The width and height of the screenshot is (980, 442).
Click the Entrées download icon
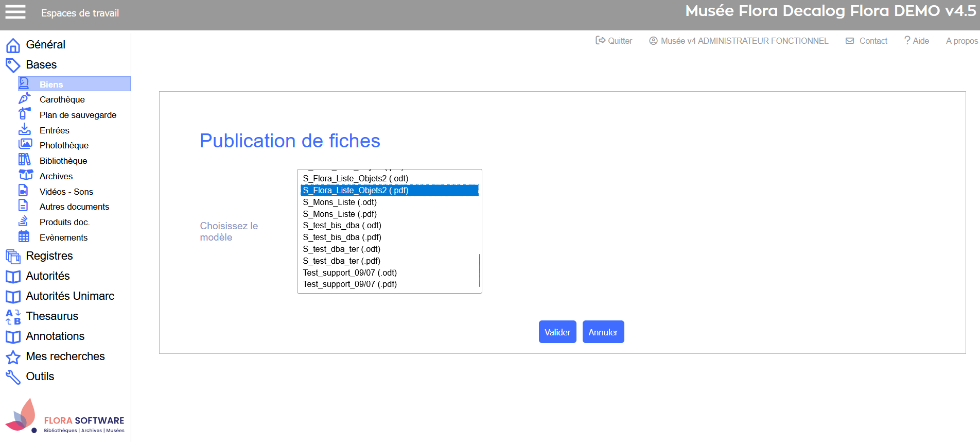click(x=24, y=129)
